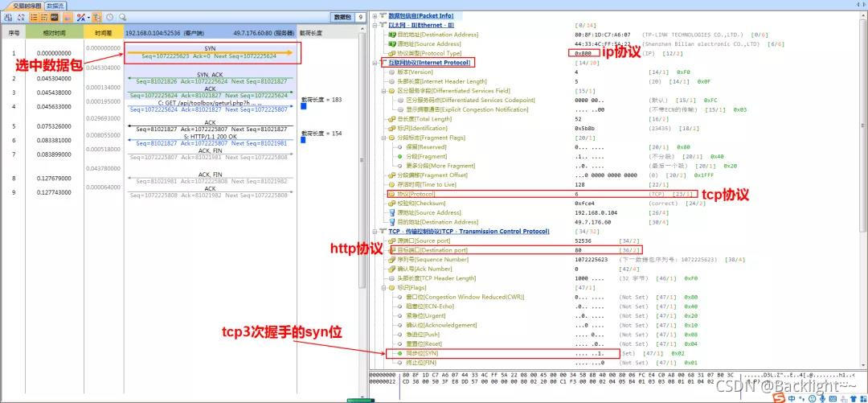Click the 标识 Identification row icon

pos(392,128)
